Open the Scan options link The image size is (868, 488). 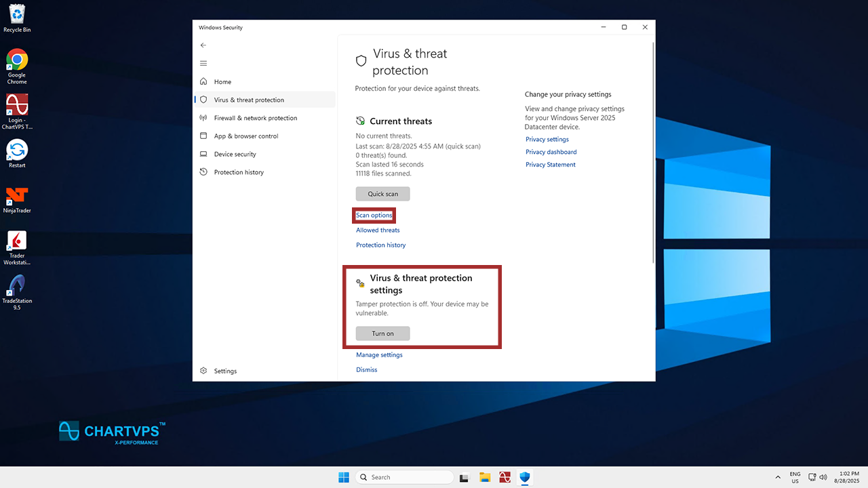click(374, 216)
